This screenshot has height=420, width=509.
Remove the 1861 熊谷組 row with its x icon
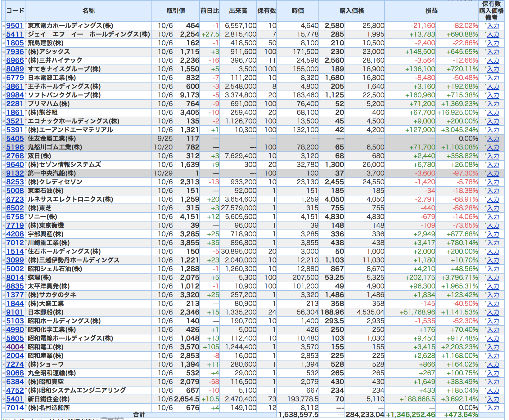[x=3, y=113]
